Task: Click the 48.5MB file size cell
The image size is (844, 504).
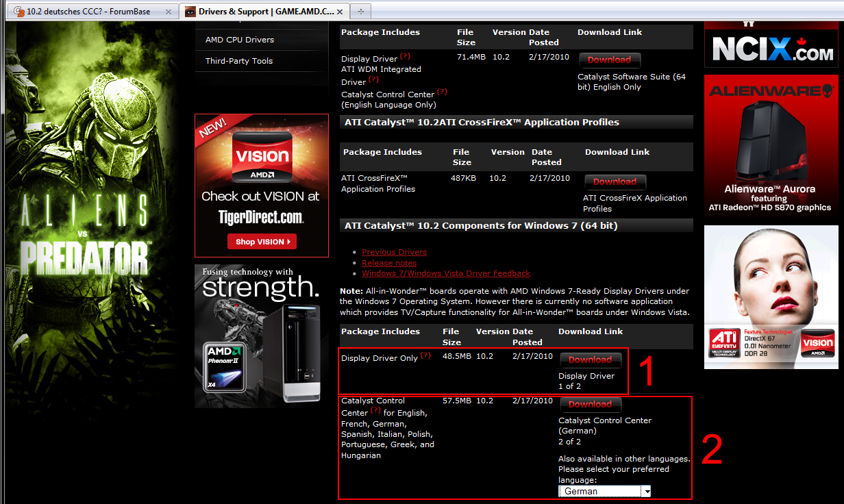Action: click(x=457, y=356)
